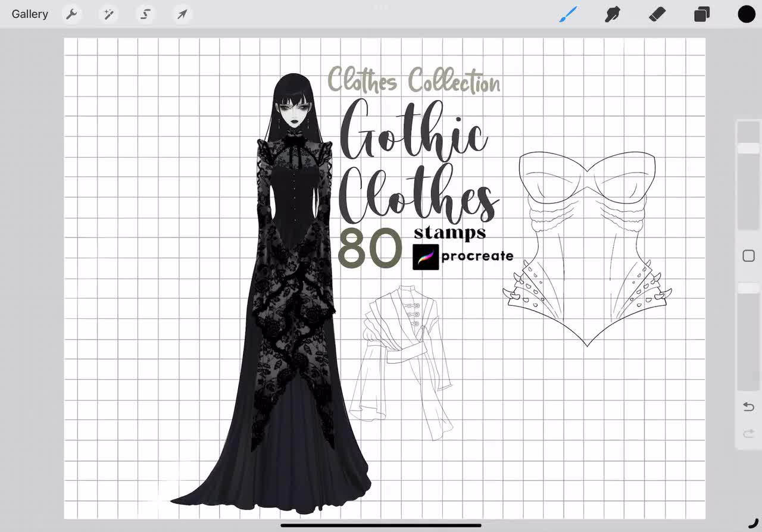The image size is (762, 532).
Task: Select the Smudge tool
Action: pos(613,14)
